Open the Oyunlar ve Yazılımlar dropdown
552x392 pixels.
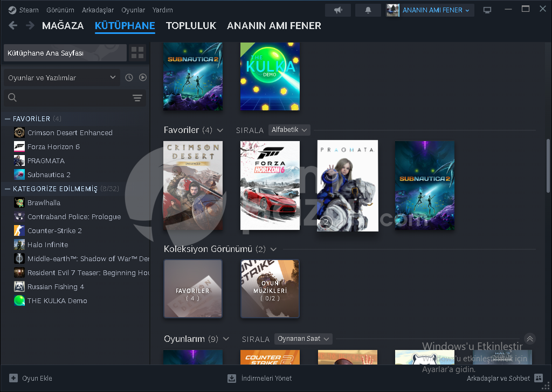point(62,78)
